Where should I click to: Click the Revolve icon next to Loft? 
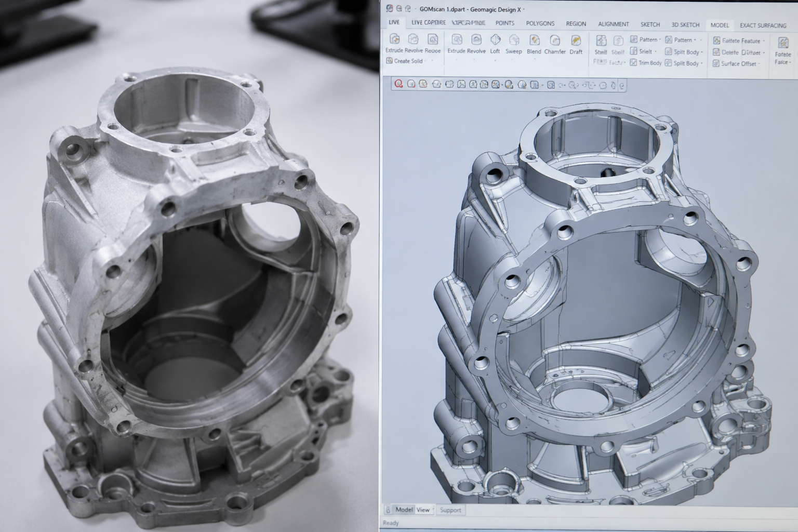476,39
